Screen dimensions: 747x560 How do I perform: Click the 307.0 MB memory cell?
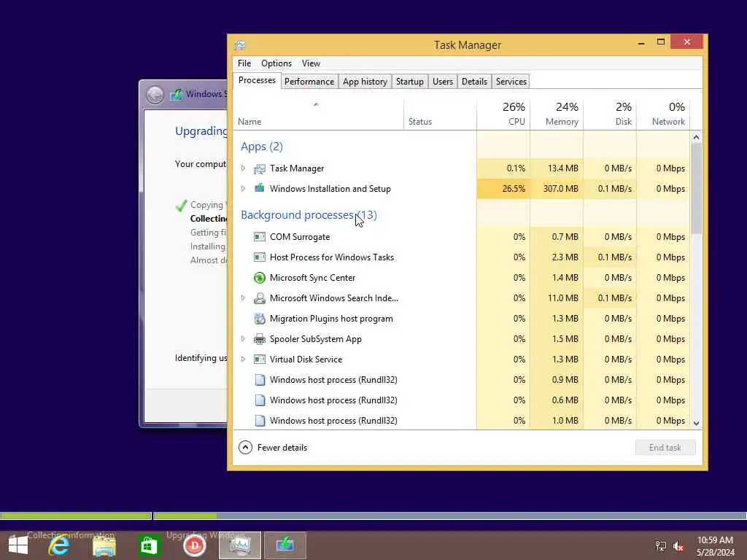pos(557,189)
